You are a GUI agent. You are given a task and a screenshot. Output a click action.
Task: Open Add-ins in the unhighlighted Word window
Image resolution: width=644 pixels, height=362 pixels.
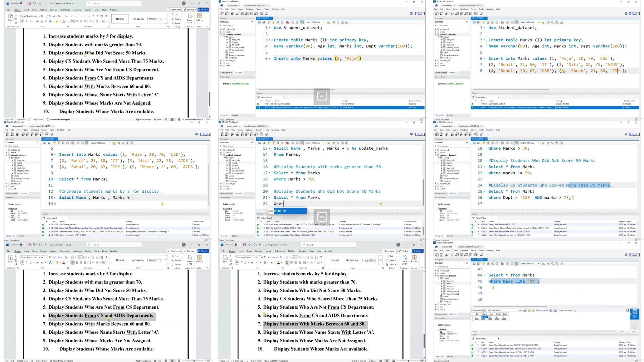[x=200, y=18]
